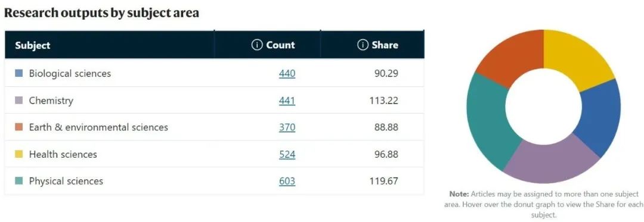The width and height of the screenshot is (644, 222).
Task: Click the teal Physical sciences legend square
Action: click(19, 181)
